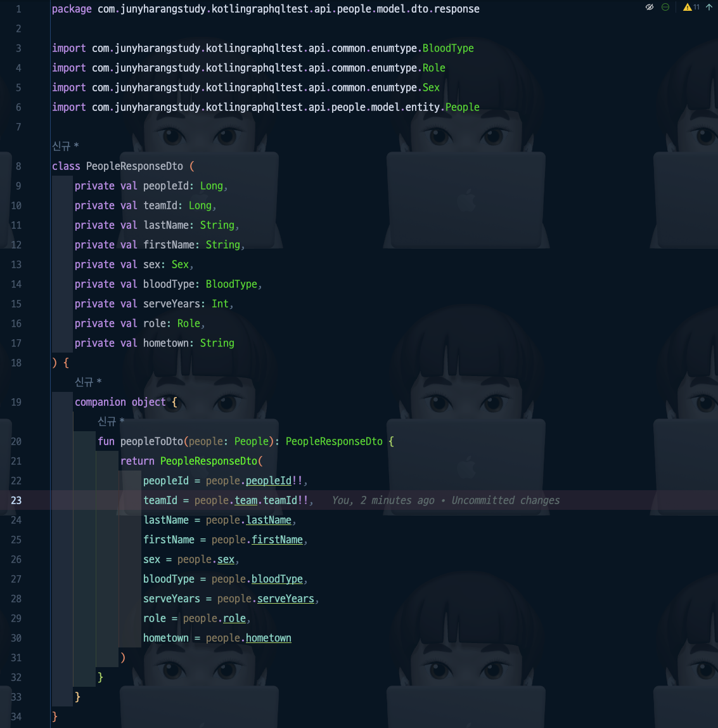Screen dimensions: 718x728
Task: Place cursor at closing brace on line 34
Action: coord(54,717)
